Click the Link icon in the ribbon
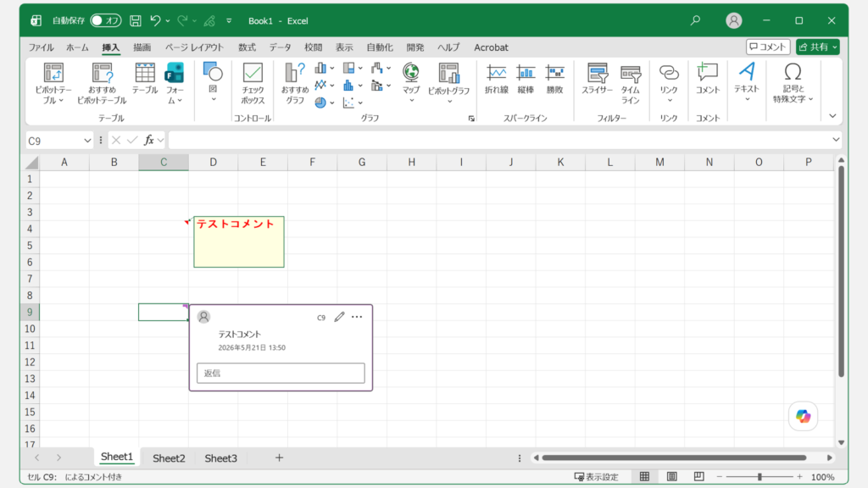The height and width of the screenshot is (488, 868). point(669,73)
